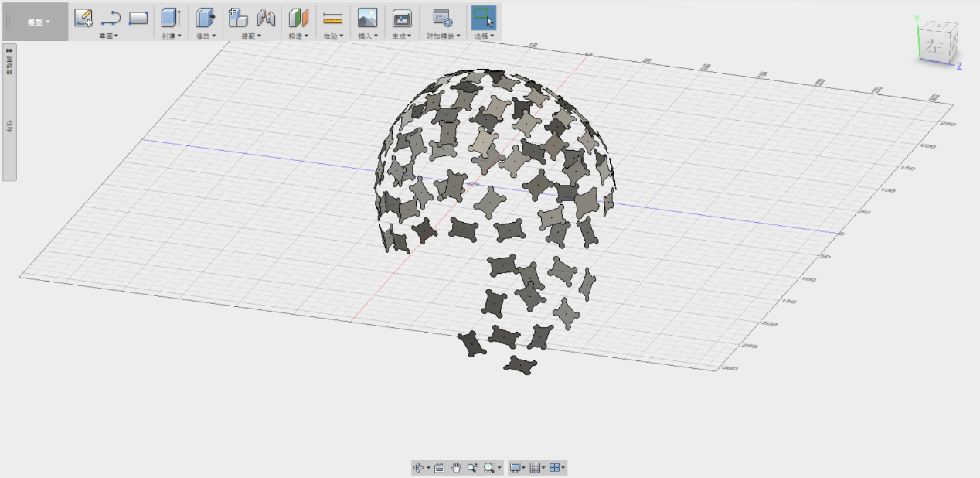
Task: Open the 草图 menu
Action: (x=108, y=36)
